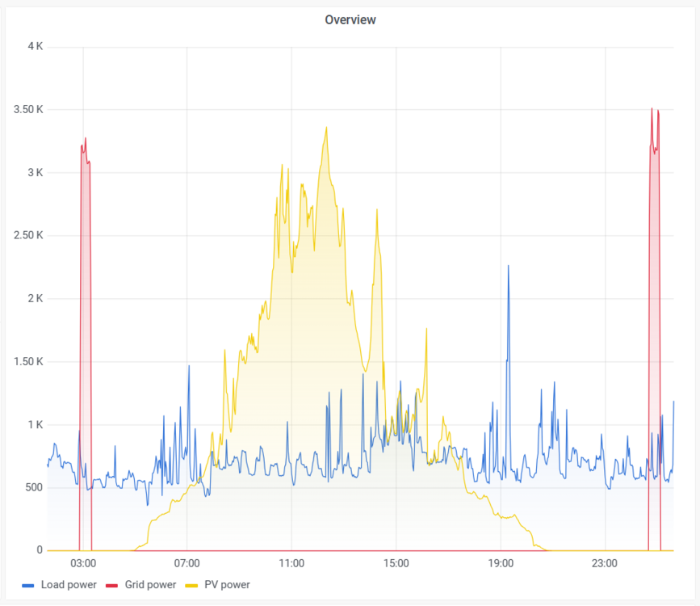Screen dimensions: 700x606
Task: Click the PV power peak near noon
Action: click(x=326, y=128)
